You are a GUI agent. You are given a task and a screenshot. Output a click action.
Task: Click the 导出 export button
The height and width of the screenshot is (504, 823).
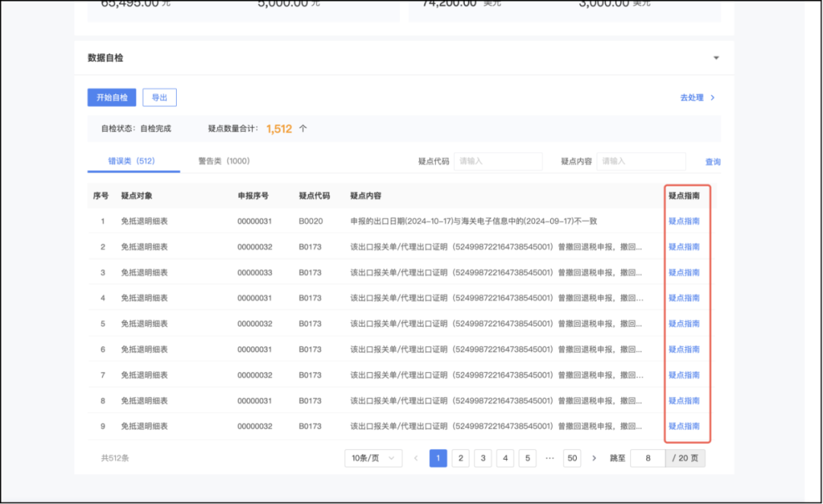159,97
